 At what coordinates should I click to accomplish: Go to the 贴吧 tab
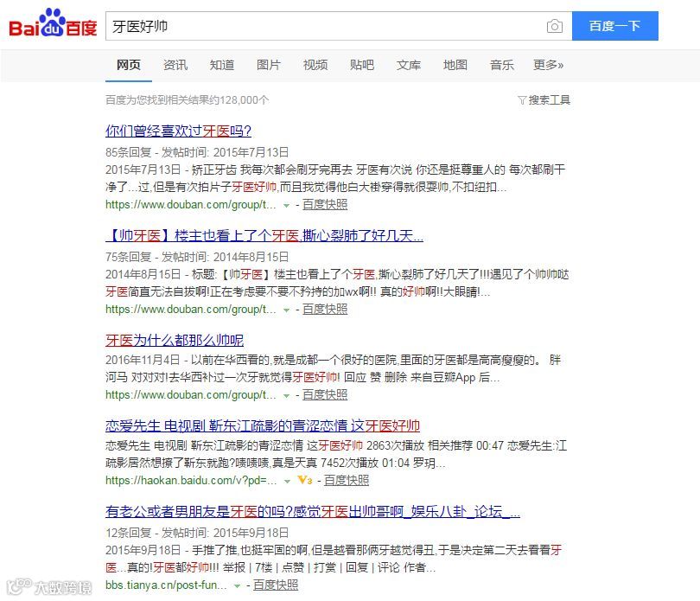[362, 65]
